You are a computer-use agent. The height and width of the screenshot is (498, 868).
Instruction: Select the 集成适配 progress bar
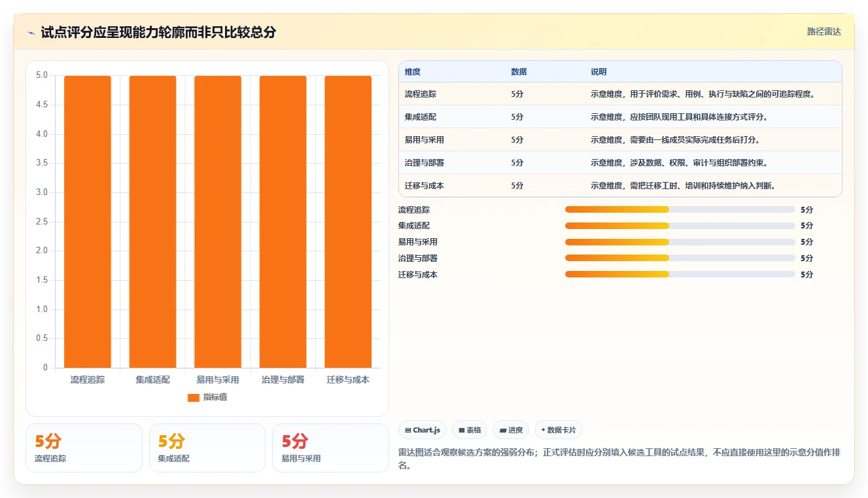click(680, 225)
